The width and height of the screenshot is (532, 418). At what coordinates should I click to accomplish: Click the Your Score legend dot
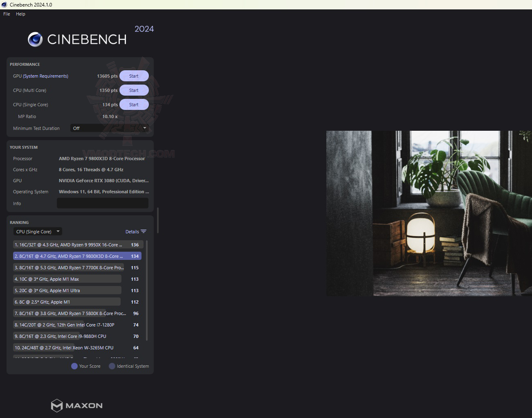pos(74,366)
